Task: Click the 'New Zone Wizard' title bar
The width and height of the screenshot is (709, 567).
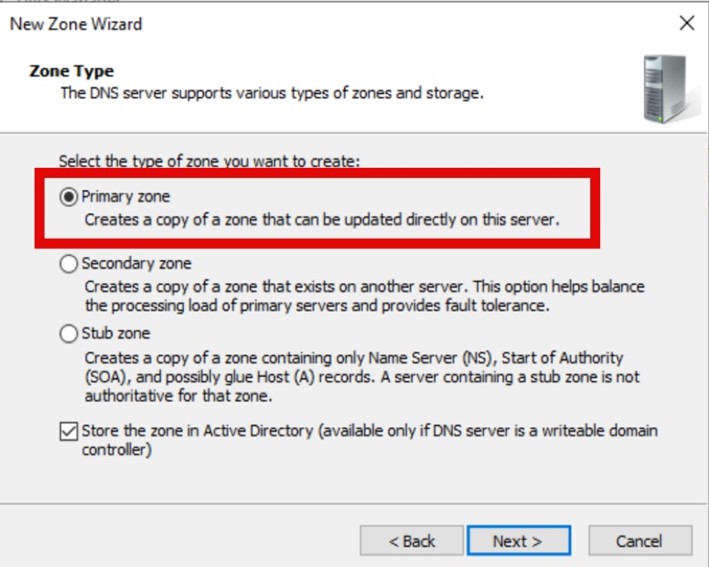Action: (x=76, y=24)
